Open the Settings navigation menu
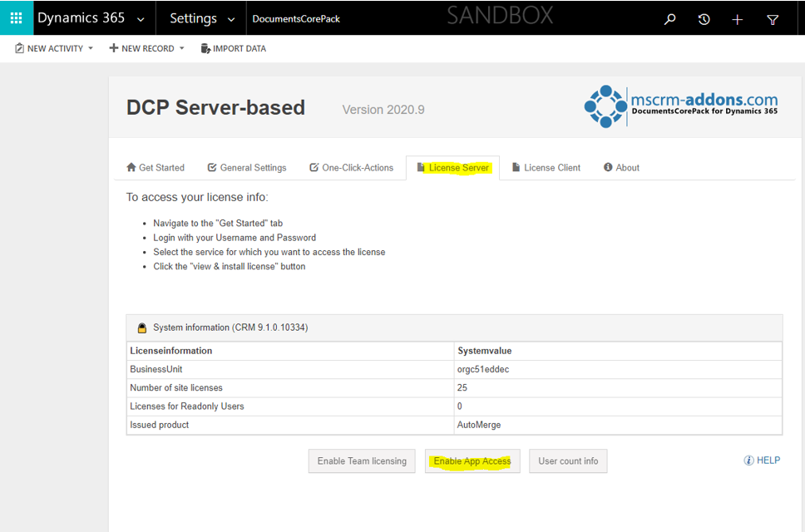 [x=194, y=18]
